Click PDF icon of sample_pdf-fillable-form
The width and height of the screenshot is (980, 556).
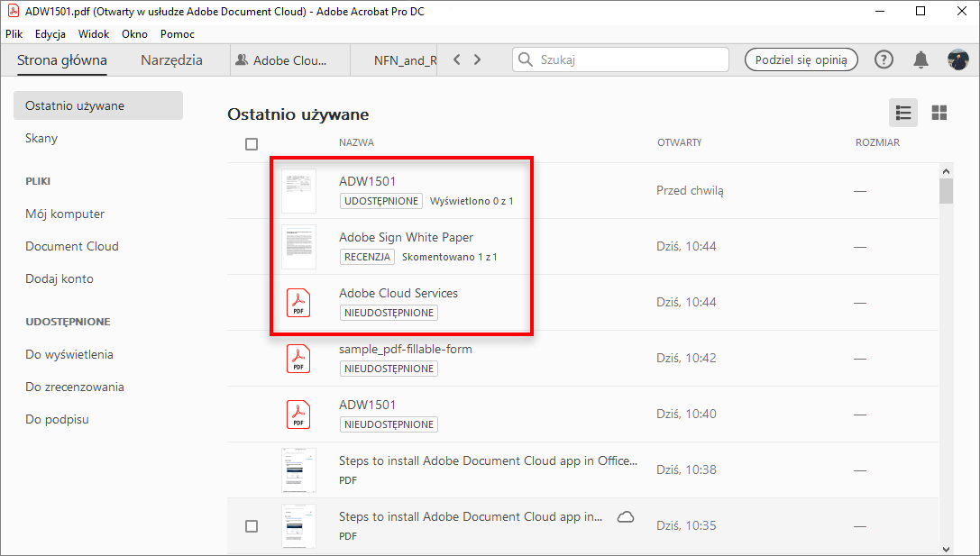[298, 358]
